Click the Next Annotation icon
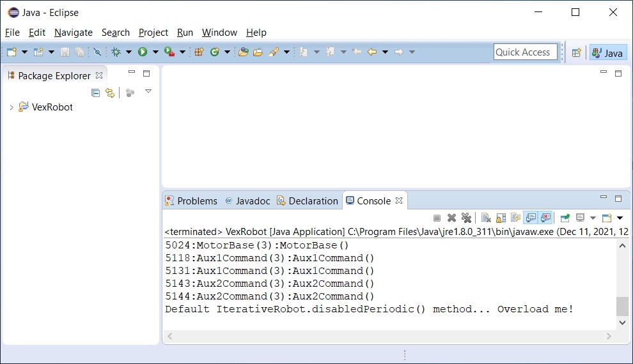633x364 pixels. coord(304,52)
